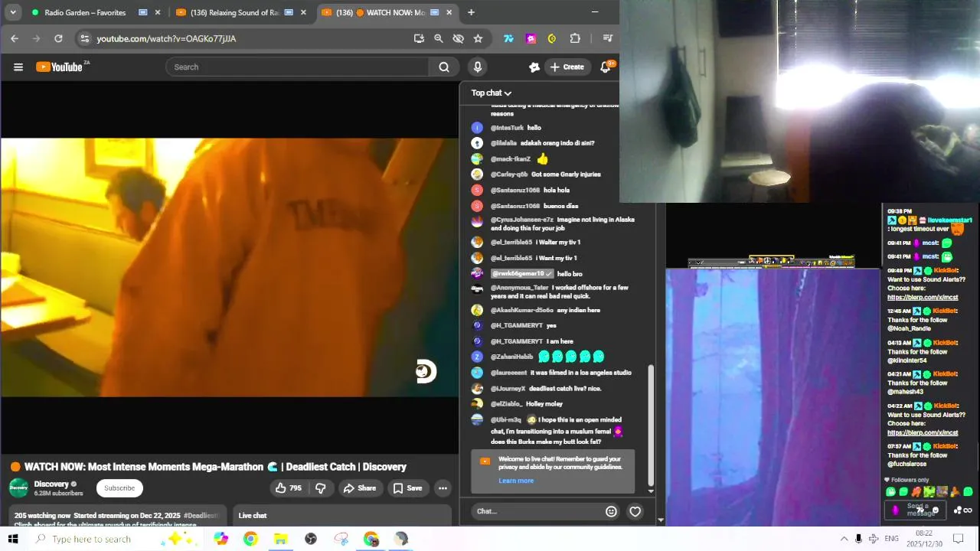This screenshot has width=980, height=551.
Task: Open File Explorer from the taskbar
Action: [x=280, y=539]
